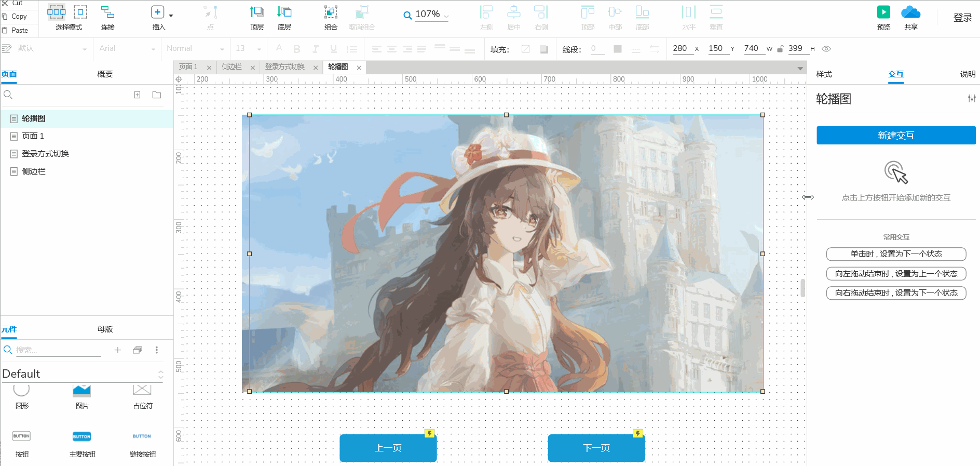Click the line color swatch
The height and width of the screenshot is (466, 980).
click(618, 49)
